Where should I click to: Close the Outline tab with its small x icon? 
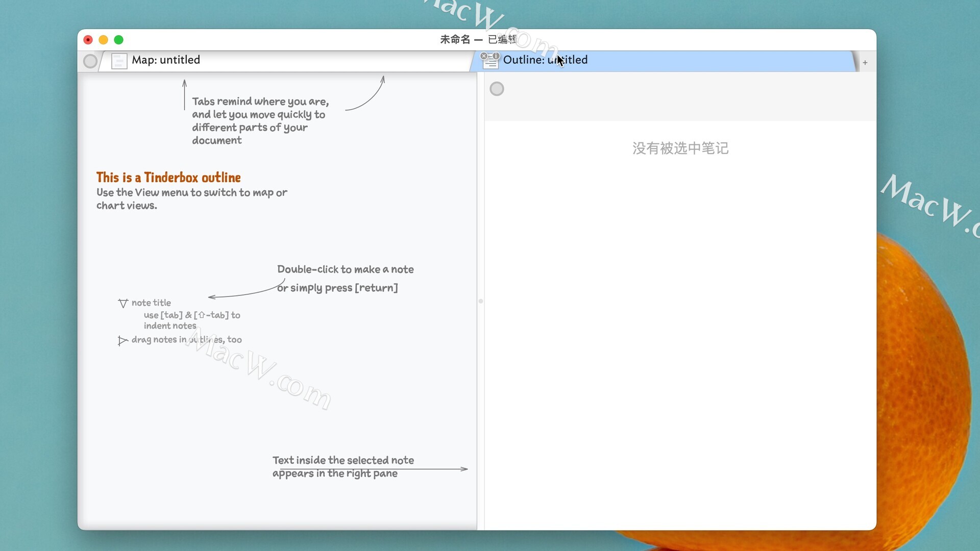pos(484,56)
